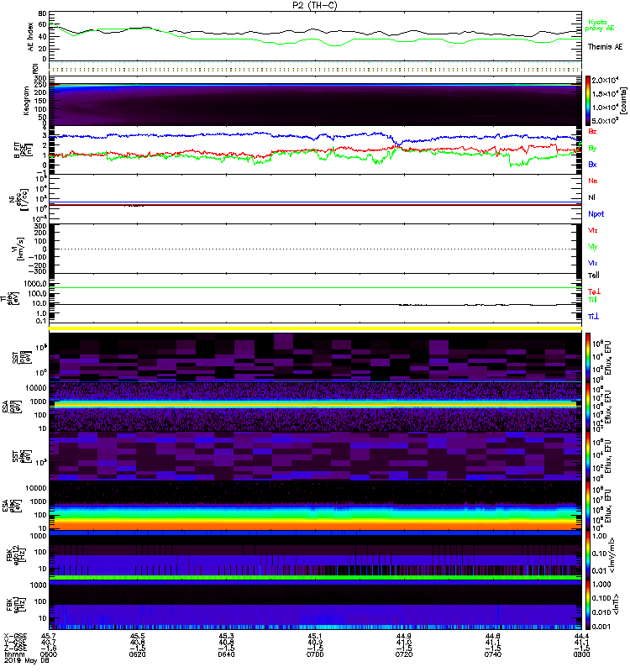
Task: Click the 0600 time tick label
Action: coord(49,654)
